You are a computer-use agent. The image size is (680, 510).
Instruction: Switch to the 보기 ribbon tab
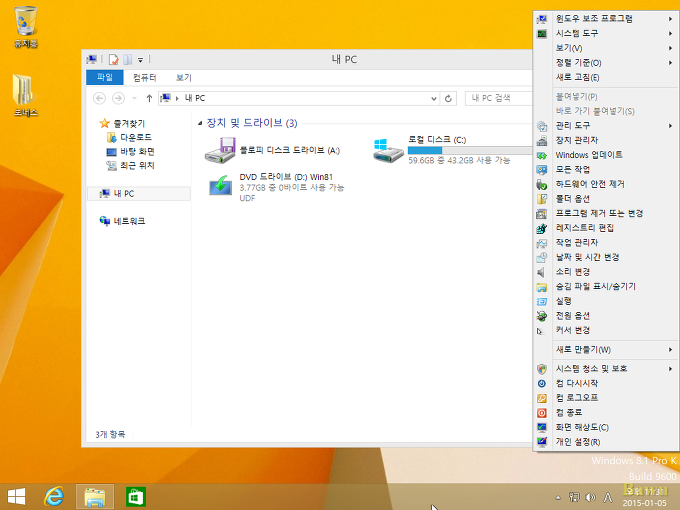(x=183, y=78)
